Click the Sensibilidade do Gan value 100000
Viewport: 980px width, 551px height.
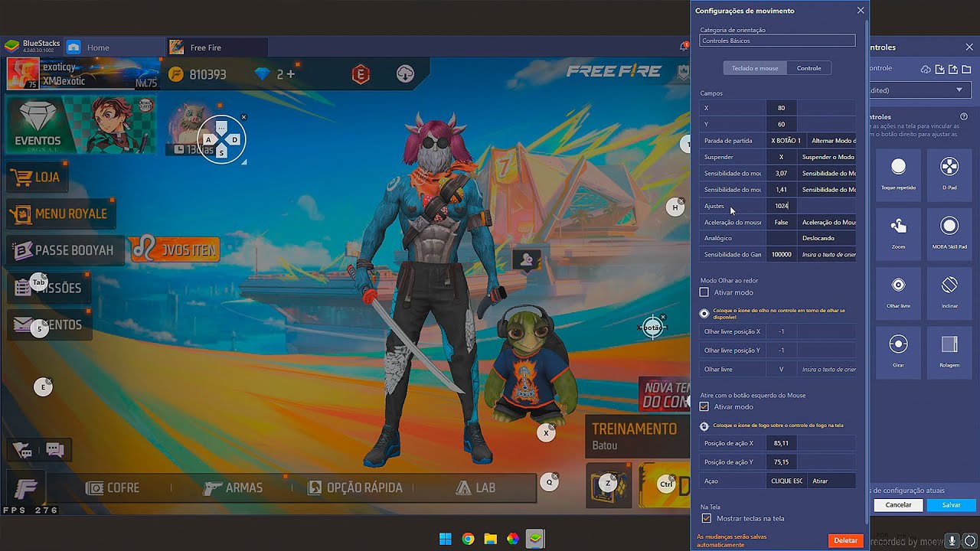click(781, 254)
